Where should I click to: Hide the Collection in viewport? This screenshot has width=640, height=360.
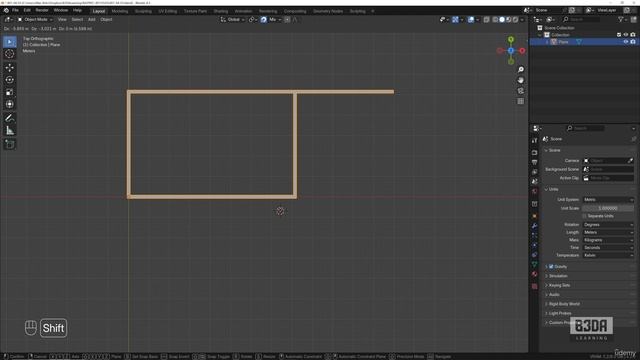(626, 35)
